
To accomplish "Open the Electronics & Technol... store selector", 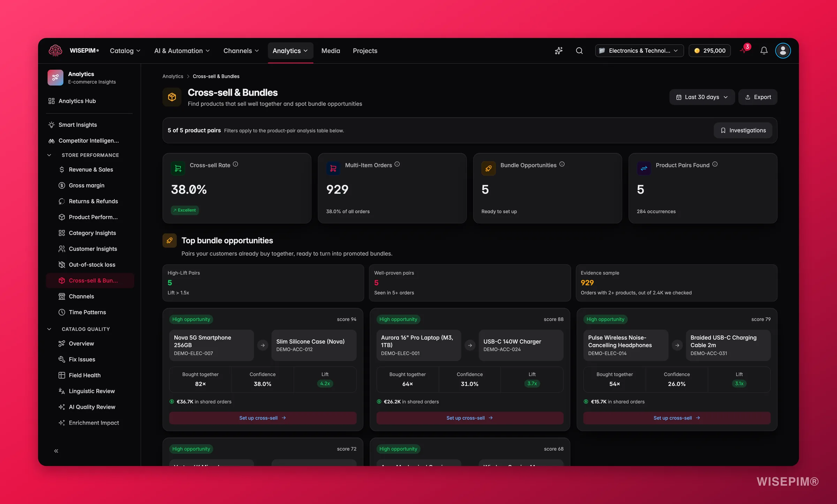I will tap(639, 51).
